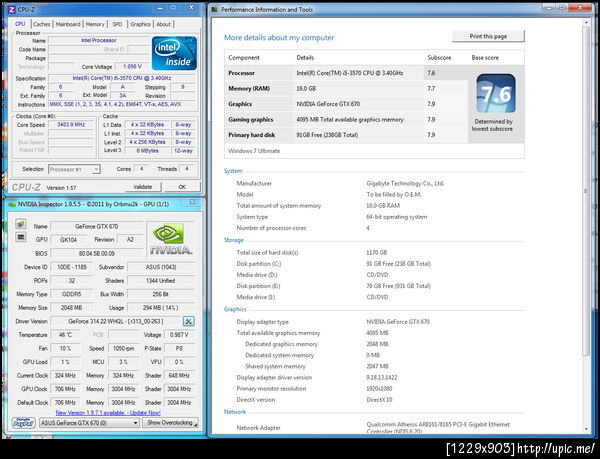Click the Performance Information and Tools title icon
This screenshot has height=459, width=600.
click(215, 9)
